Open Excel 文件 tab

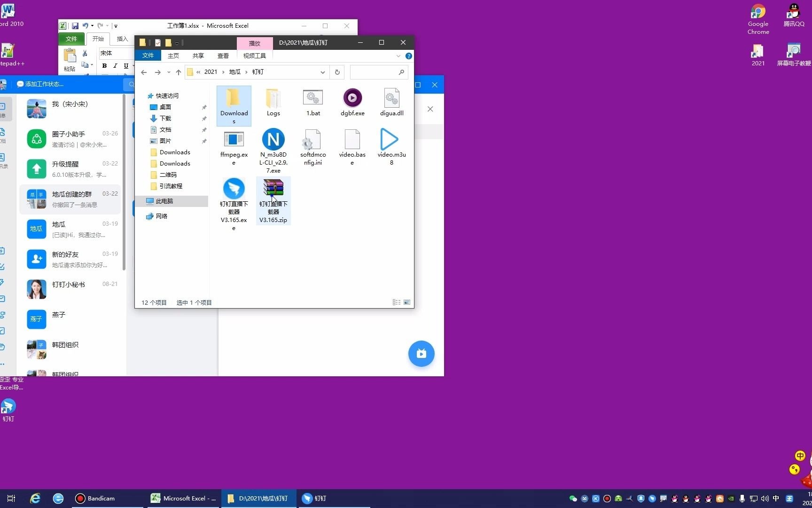point(71,39)
